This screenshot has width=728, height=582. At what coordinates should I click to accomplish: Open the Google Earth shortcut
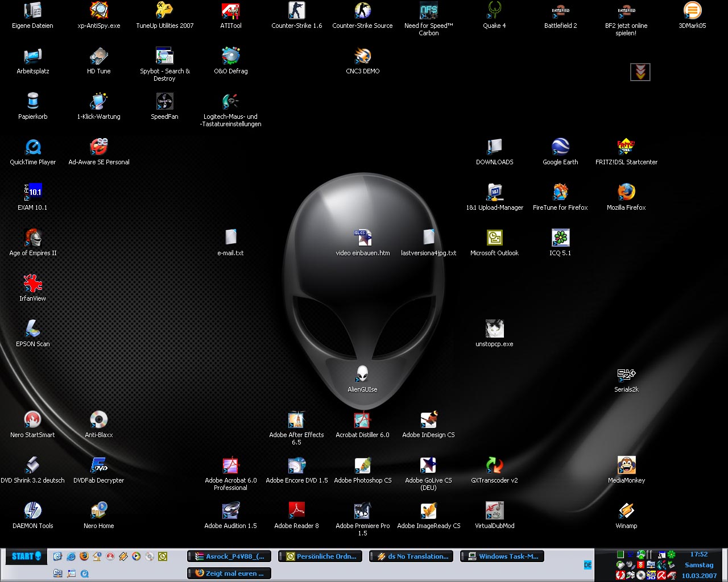560,152
